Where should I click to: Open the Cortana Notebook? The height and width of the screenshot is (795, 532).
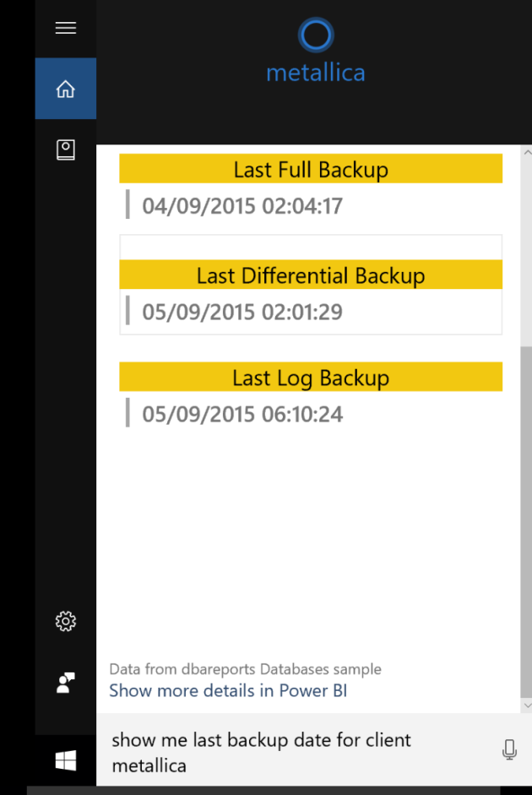(66, 150)
